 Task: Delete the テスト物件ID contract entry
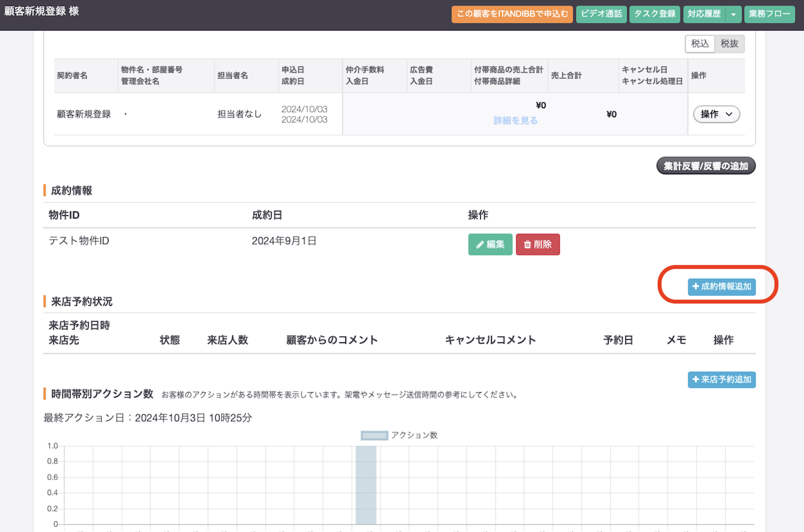point(538,244)
